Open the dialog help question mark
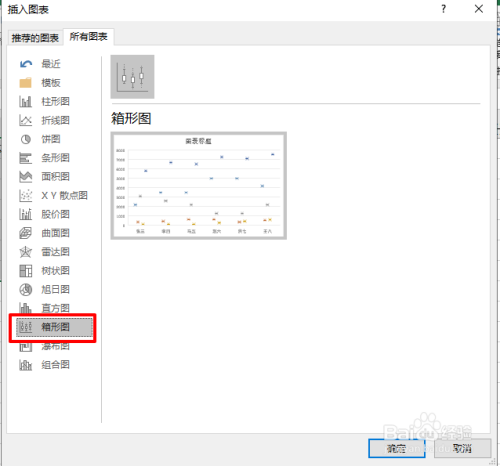Image resolution: width=500 pixels, height=466 pixels. tap(443, 9)
